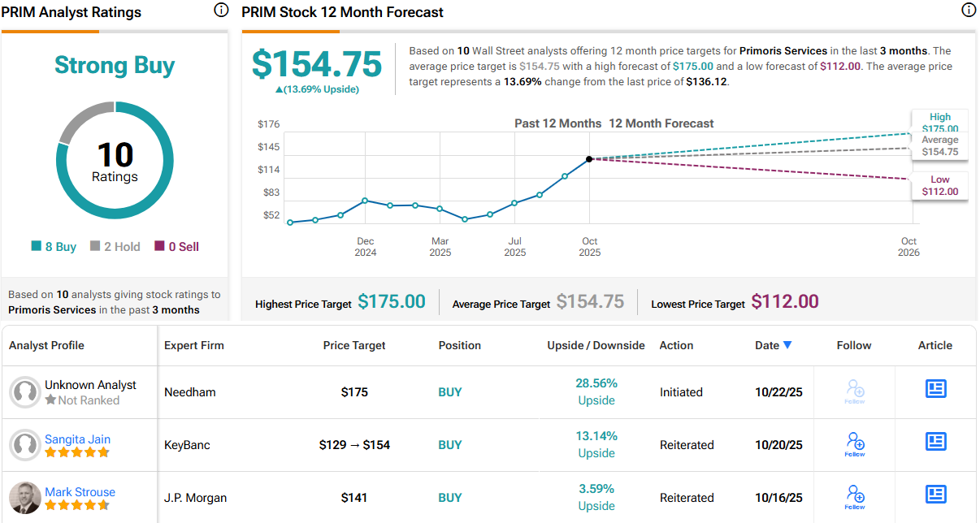Viewport: 980px width, 523px height.
Task: Sort table by Date column arrow
Action: coord(787,345)
